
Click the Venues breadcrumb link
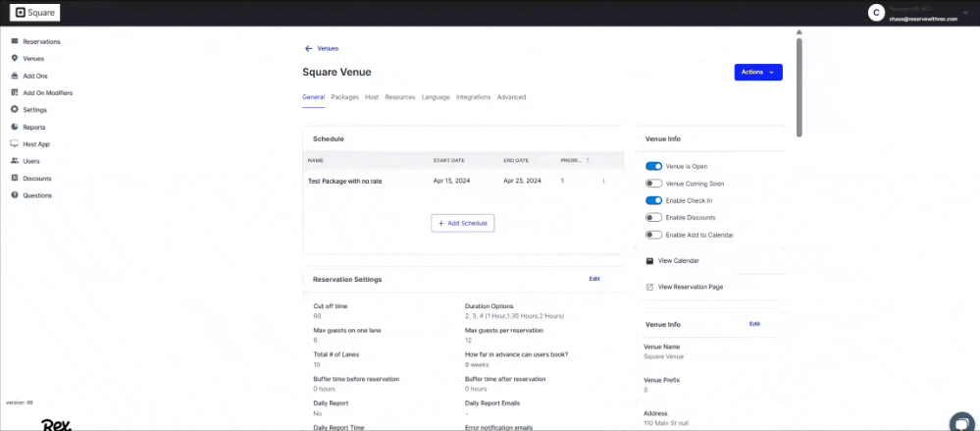click(328, 48)
